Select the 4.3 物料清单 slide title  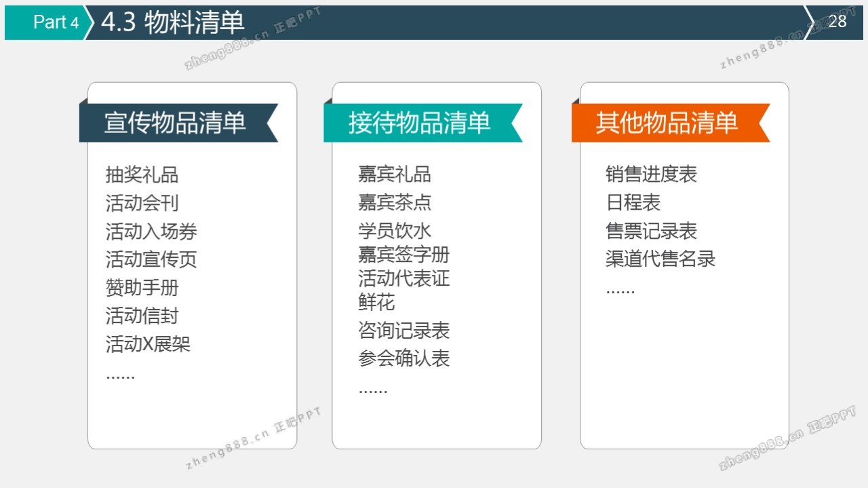click(x=172, y=22)
